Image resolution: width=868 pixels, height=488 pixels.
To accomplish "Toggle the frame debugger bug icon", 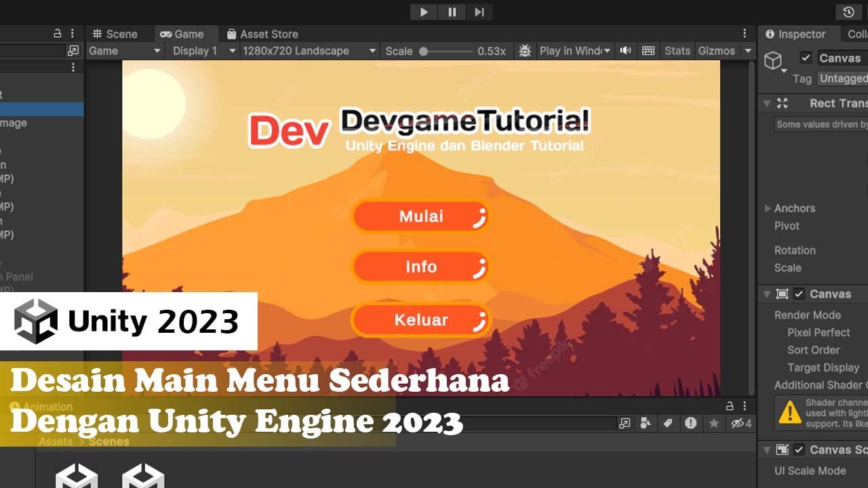I will tap(525, 51).
